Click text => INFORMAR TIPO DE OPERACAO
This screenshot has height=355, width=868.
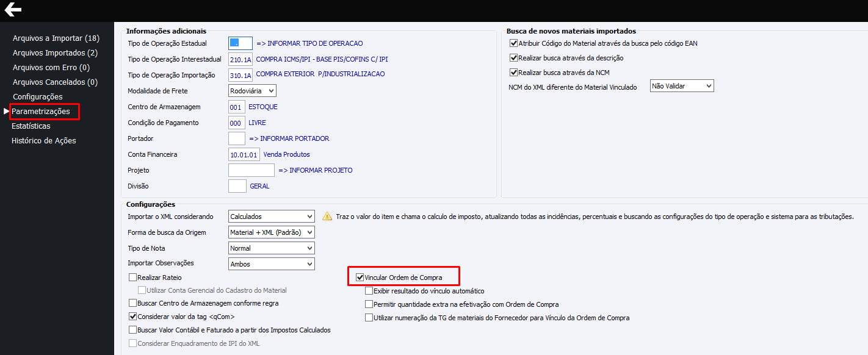[x=309, y=43]
